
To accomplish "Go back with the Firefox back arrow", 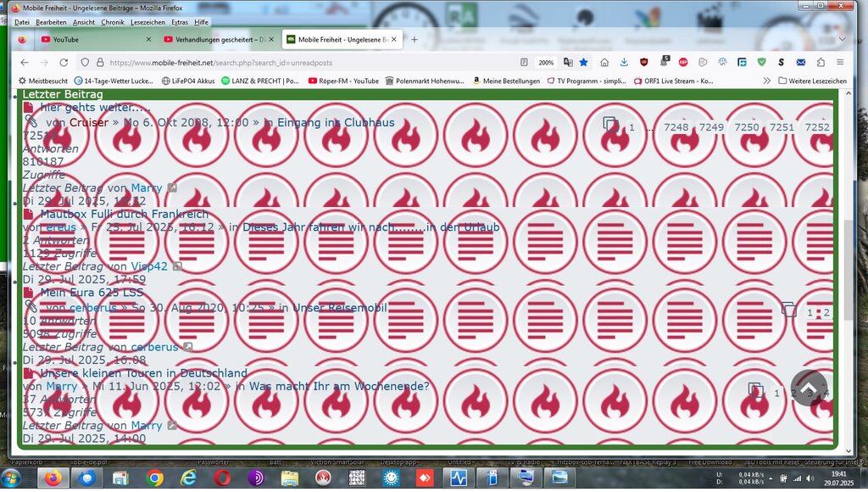I will click(25, 63).
